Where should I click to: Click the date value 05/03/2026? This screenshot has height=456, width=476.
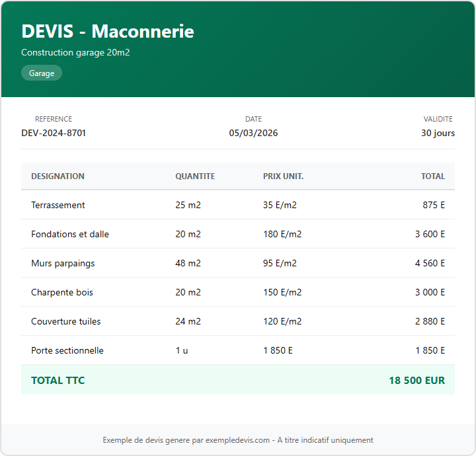(253, 133)
